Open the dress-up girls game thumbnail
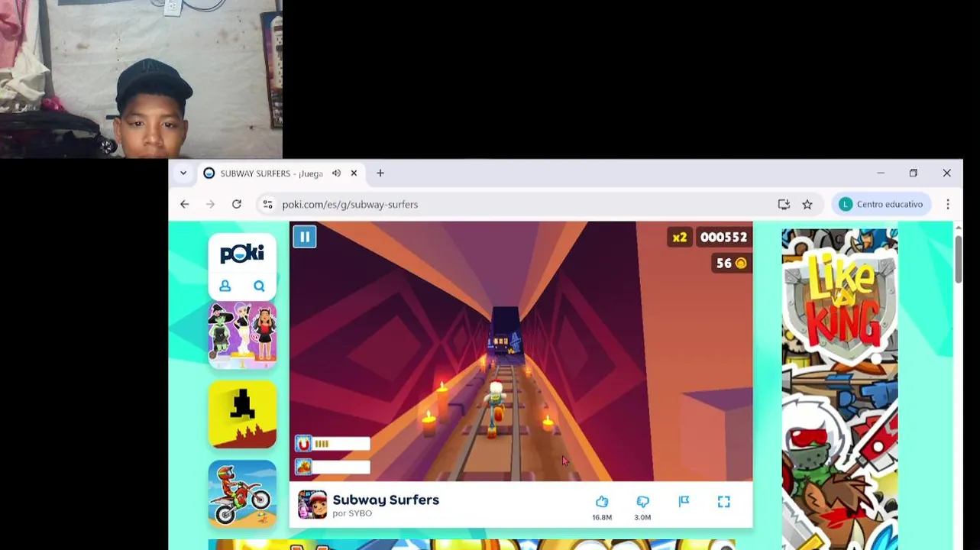This screenshot has width=980, height=550. click(242, 335)
